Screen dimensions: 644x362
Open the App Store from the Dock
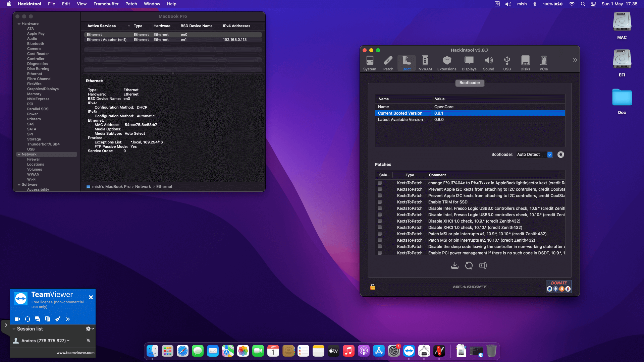pyautogui.click(x=379, y=351)
